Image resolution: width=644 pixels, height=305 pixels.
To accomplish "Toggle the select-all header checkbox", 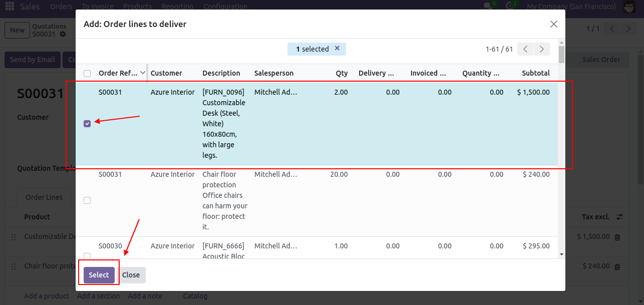I will [x=87, y=73].
